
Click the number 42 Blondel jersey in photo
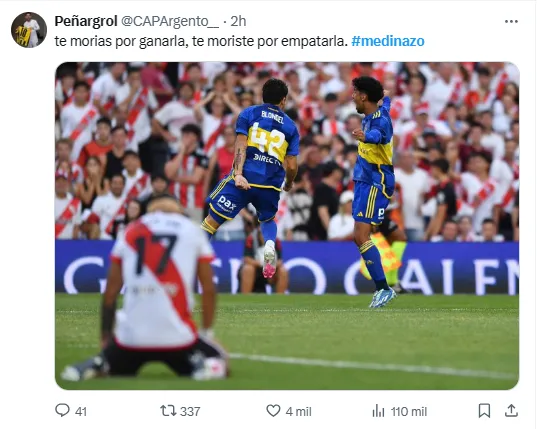point(267,146)
